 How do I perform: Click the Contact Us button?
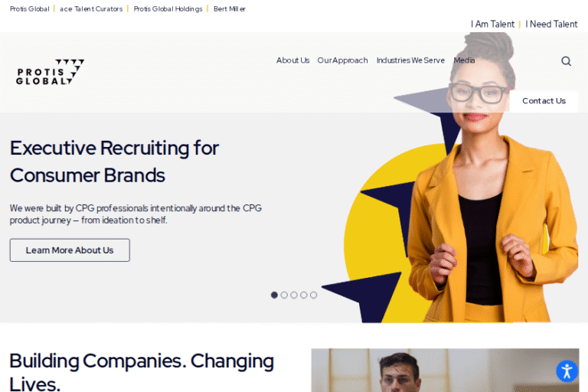click(544, 101)
